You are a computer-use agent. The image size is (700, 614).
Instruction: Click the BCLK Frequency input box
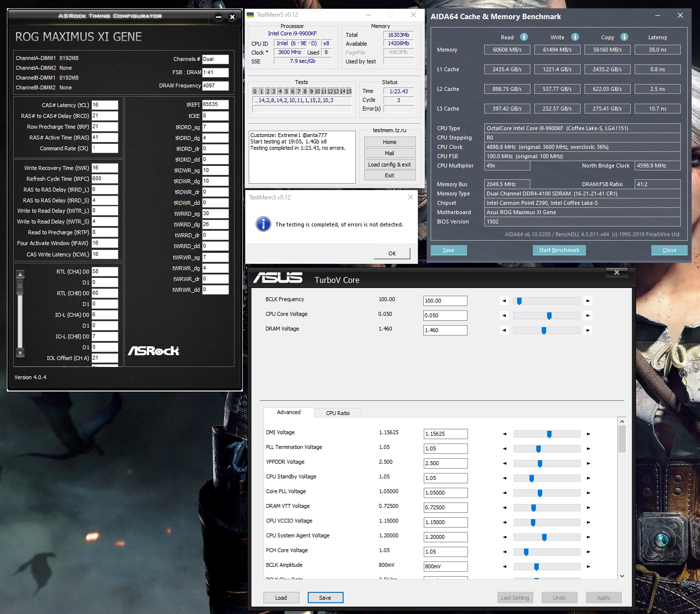point(445,301)
